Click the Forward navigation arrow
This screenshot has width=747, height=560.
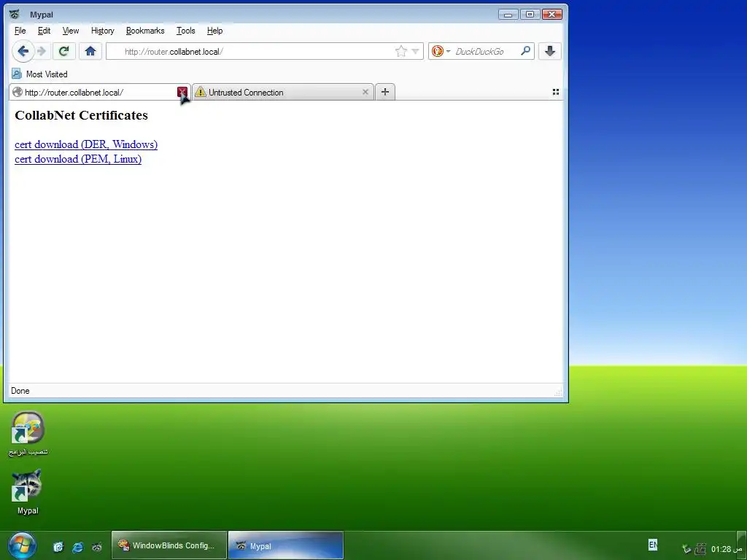(x=42, y=51)
